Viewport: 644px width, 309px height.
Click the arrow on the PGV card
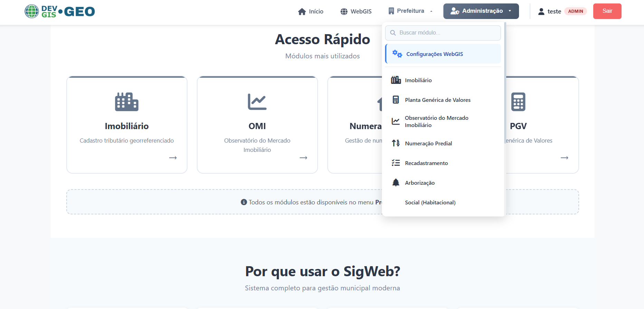[565, 158]
